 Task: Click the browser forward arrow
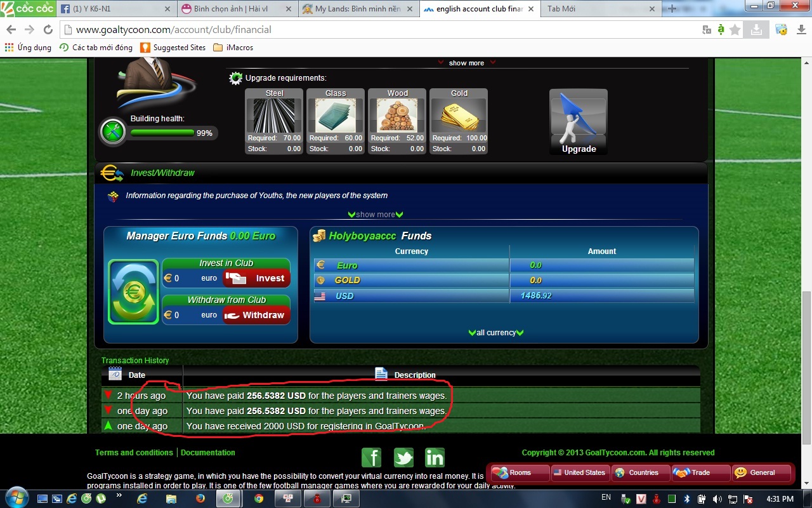[29, 30]
